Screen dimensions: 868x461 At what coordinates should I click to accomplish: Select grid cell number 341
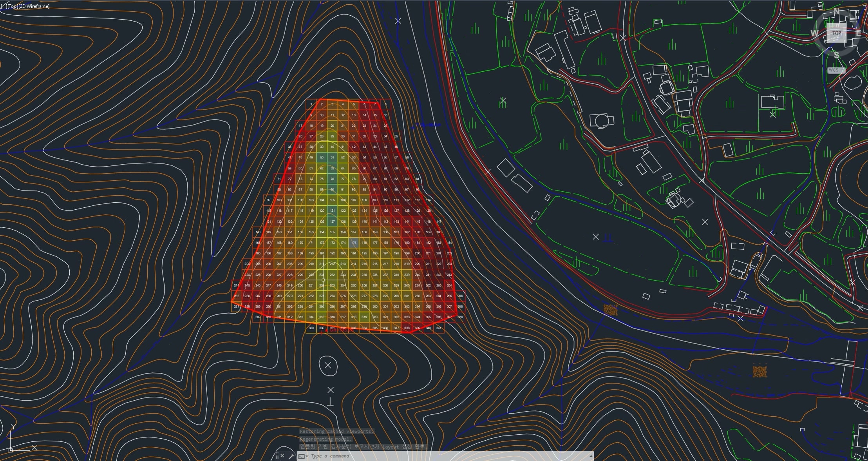coord(439,328)
